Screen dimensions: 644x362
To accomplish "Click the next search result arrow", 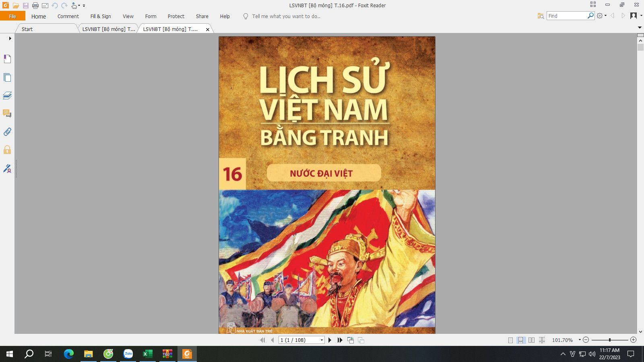I will [x=623, y=16].
